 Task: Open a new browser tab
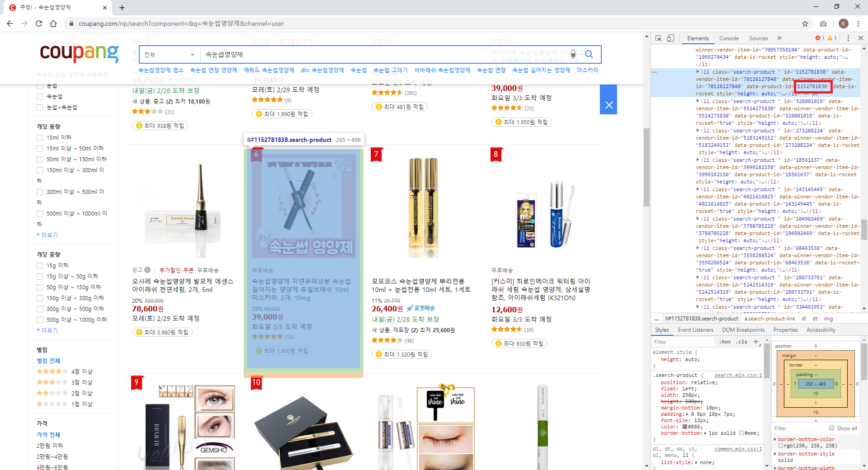coord(122,8)
